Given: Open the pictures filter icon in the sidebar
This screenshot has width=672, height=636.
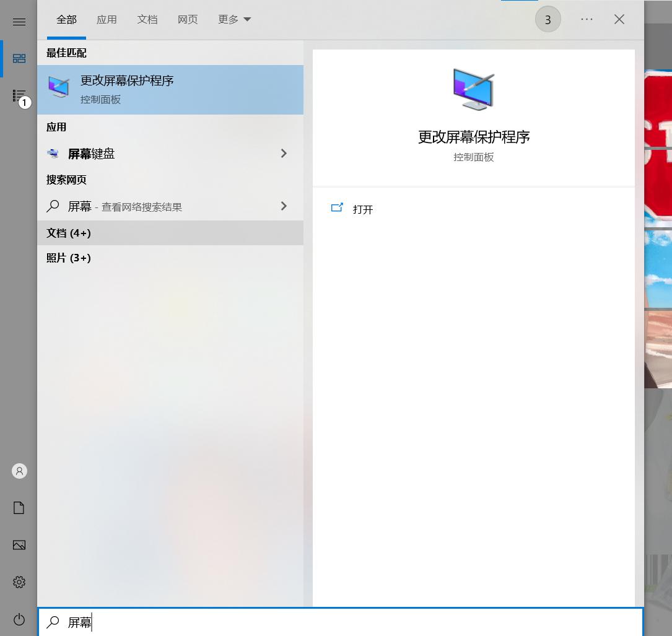Looking at the screenshot, I should point(19,545).
